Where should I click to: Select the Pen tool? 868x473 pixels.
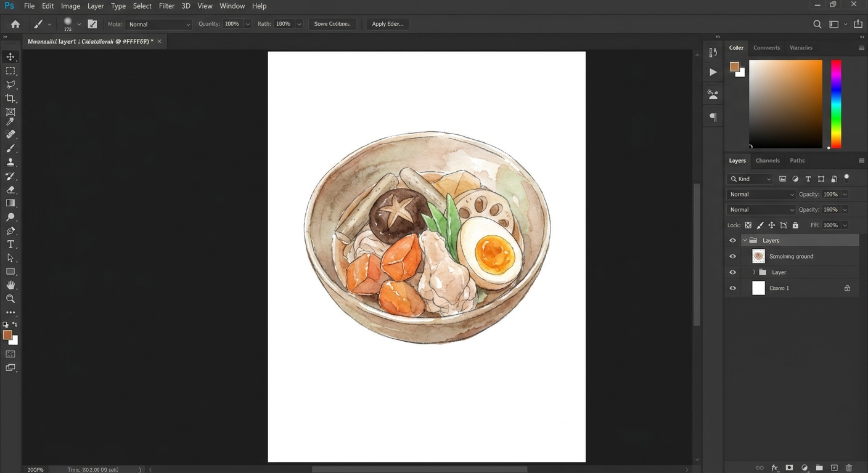10,231
